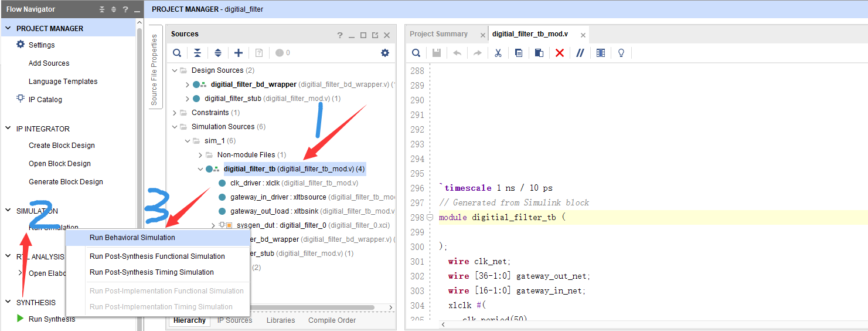This screenshot has height=331, width=868.
Task: Open Language Templates in Project Manager
Action: [x=63, y=82]
